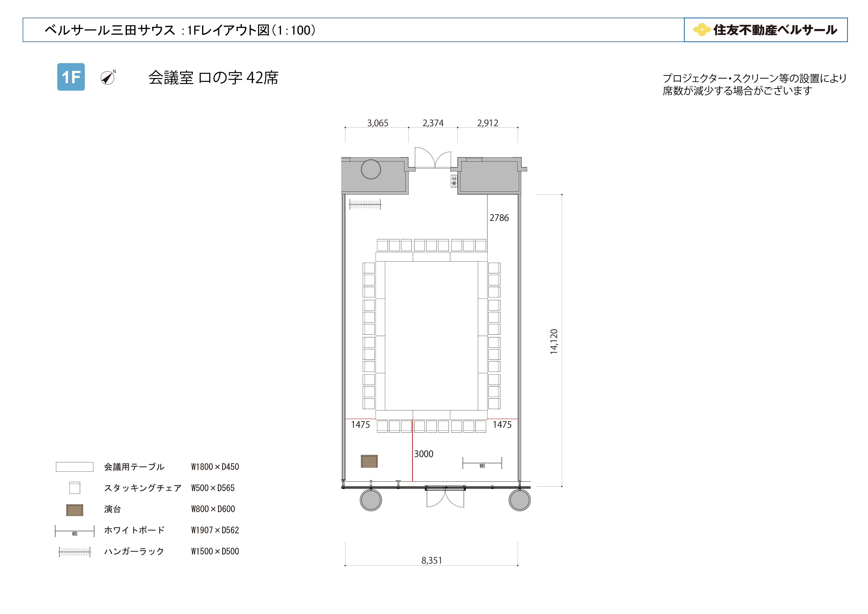Click the legend stacking chair symbol
Viewport: 868px width, 614px height.
coord(75,488)
